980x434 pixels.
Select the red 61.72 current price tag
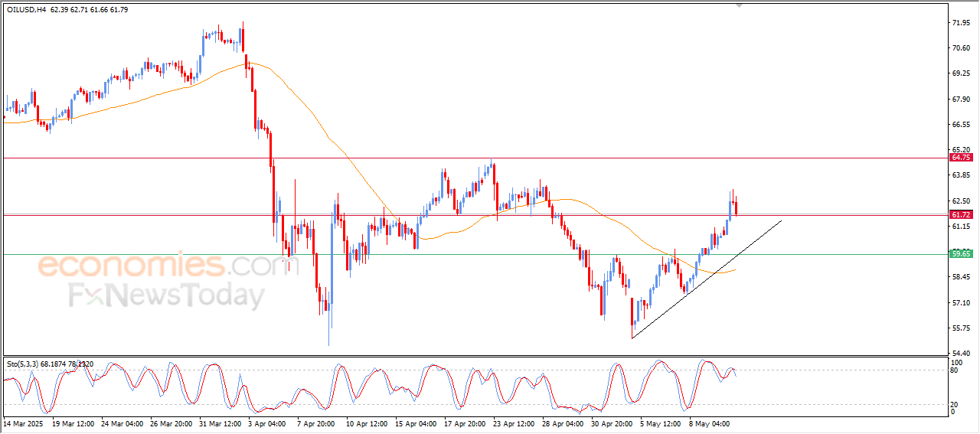[x=960, y=215]
